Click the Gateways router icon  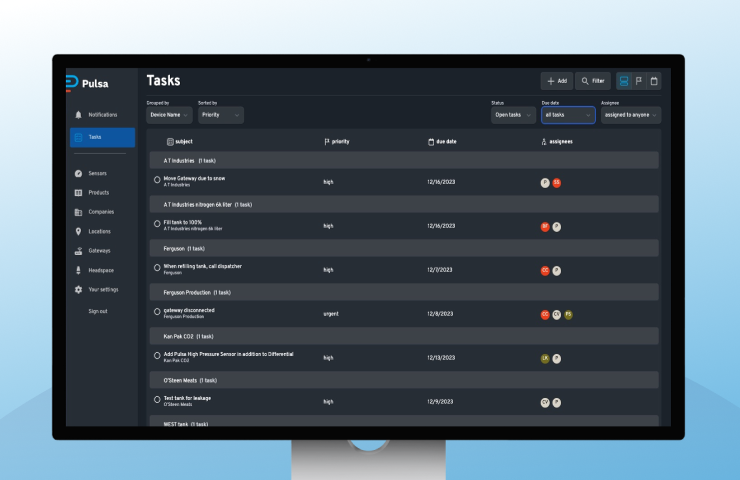pyautogui.click(x=78, y=251)
